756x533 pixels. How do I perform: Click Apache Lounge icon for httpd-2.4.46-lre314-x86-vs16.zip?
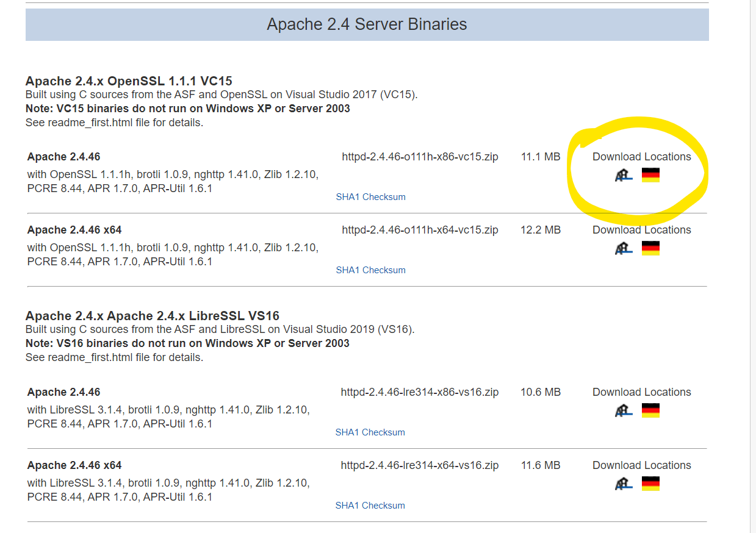[x=624, y=411]
